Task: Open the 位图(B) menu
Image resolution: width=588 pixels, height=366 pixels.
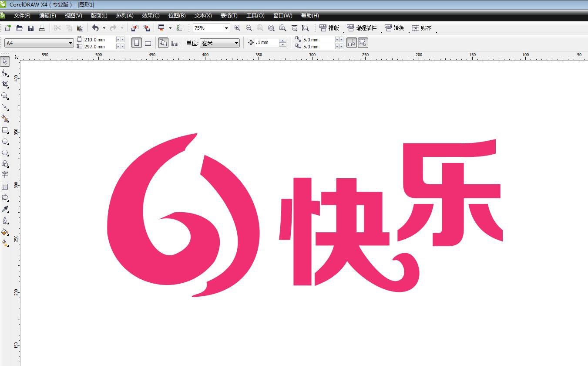Action: (x=176, y=16)
